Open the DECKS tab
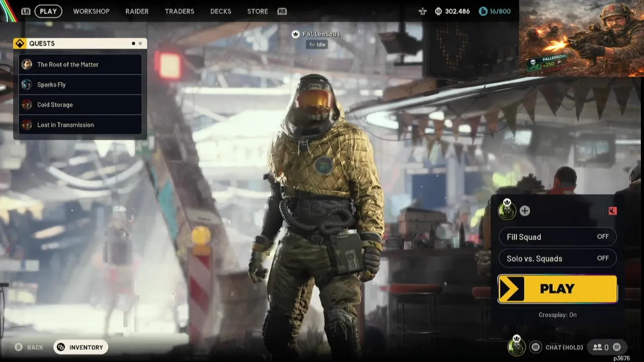Screen dimensions: 644x362 (x=221, y=11)
